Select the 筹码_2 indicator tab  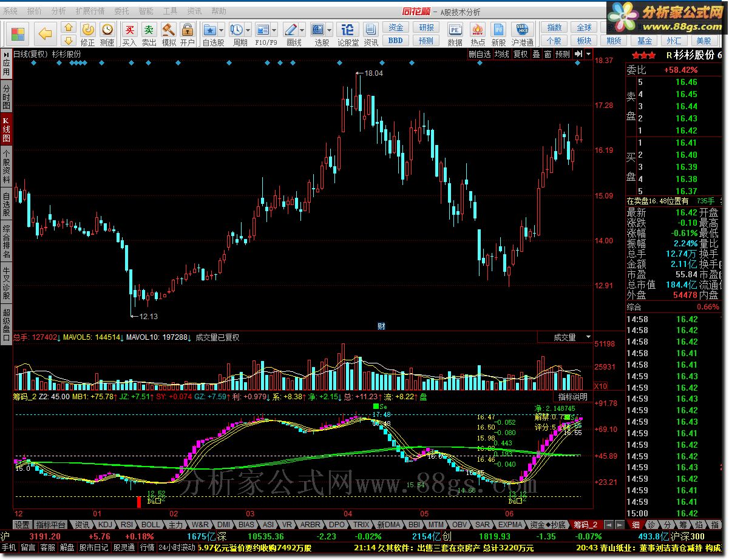coord(585,524)
